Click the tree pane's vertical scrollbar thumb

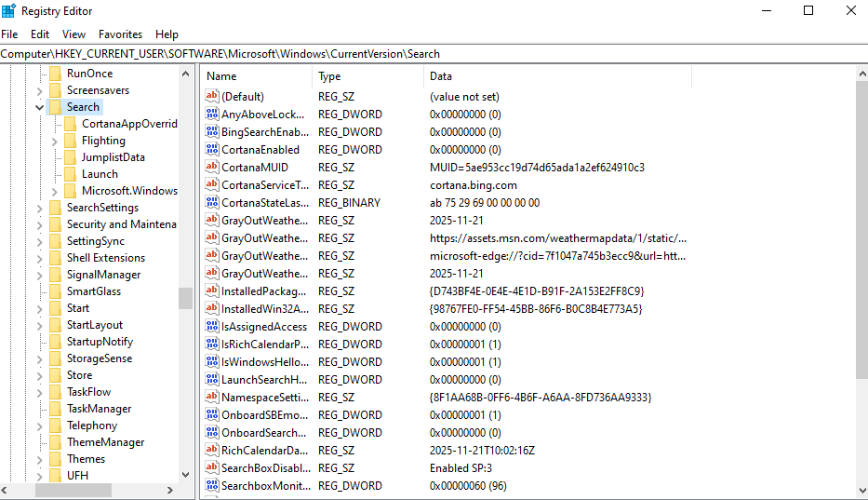pyautogui.click(x=185, y=298)
